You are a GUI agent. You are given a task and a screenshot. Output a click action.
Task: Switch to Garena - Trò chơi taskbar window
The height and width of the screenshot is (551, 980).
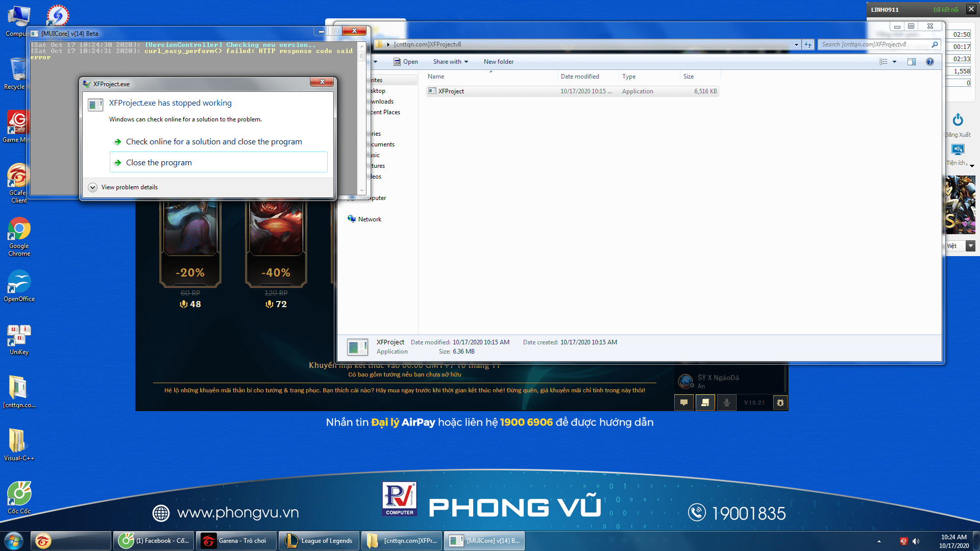236,541
